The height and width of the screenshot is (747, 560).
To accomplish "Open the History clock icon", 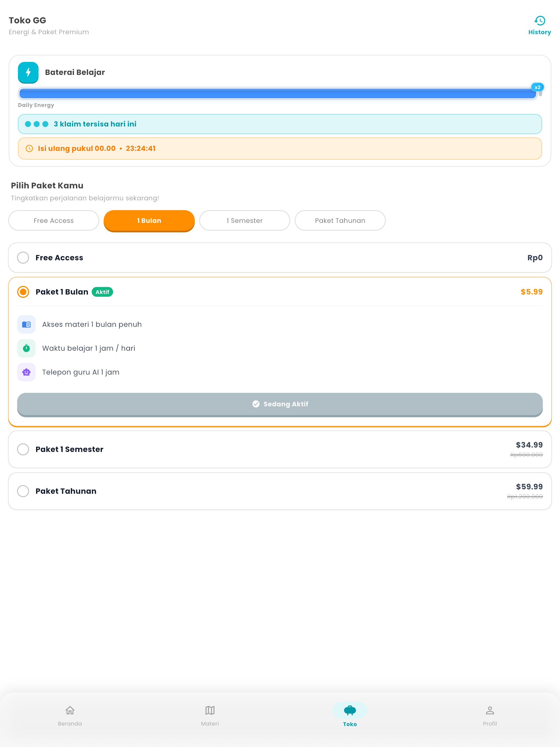I will point(539,21).
